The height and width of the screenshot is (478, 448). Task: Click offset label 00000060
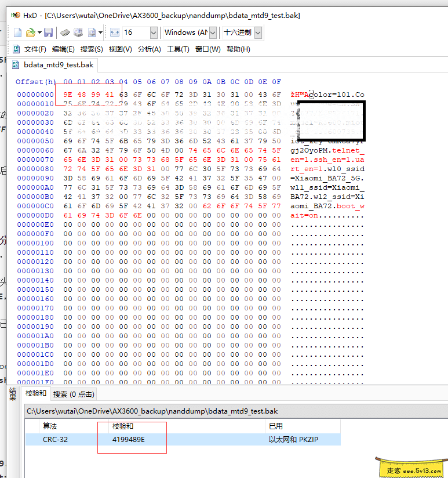pos(35,150)
